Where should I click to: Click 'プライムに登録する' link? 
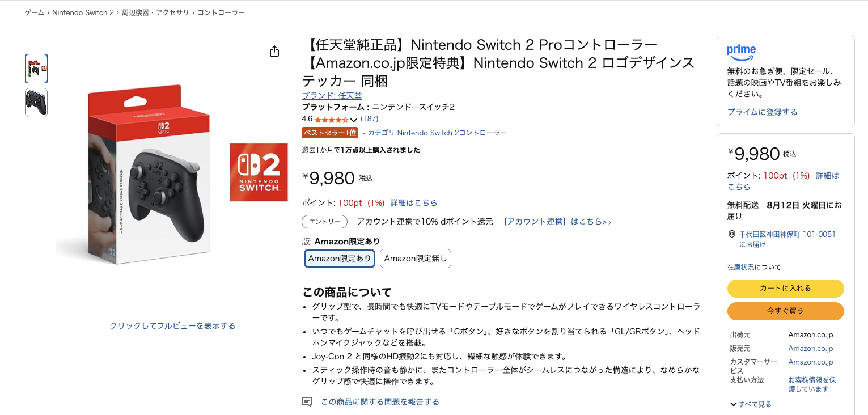[762, 112]
